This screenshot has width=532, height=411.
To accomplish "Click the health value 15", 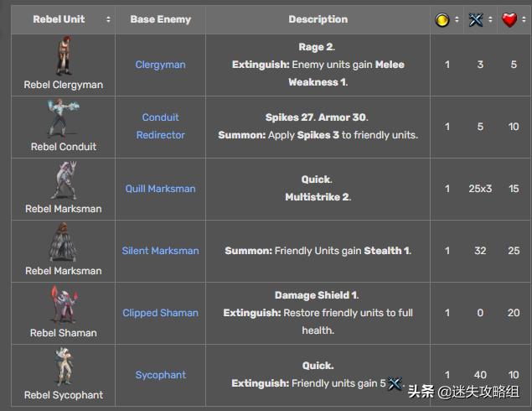I will 514,189.
